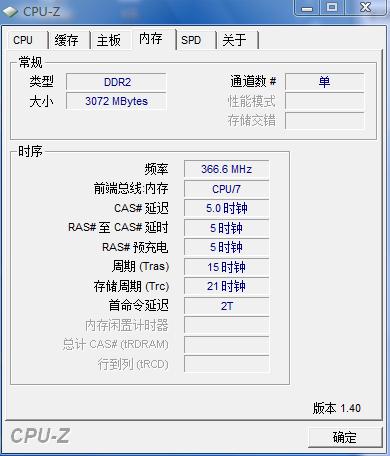Click the CPU-Z title bar icon
This screenshot has height=456, width=390.
tap(10, 11)
